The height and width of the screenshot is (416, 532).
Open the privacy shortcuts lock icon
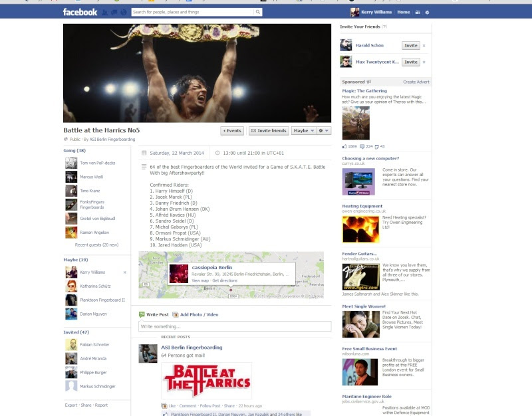tap(418, 12)
